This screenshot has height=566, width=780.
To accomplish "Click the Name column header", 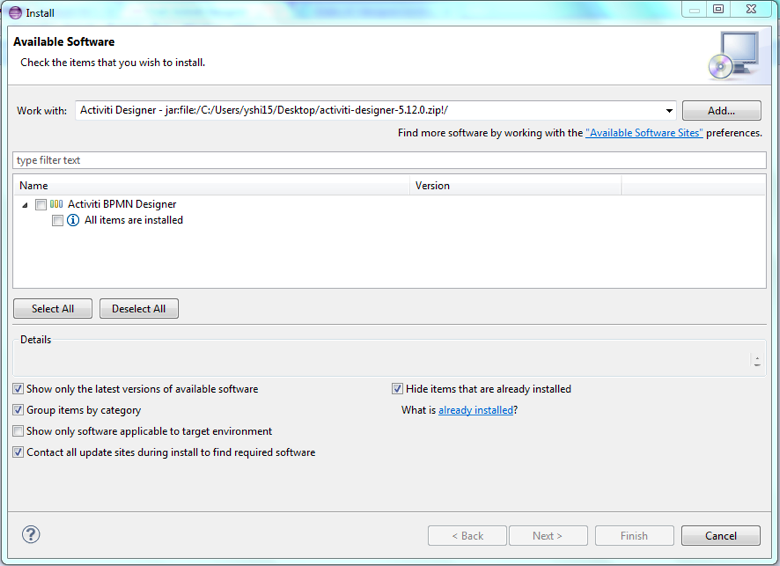I will (x=211, y=186).
